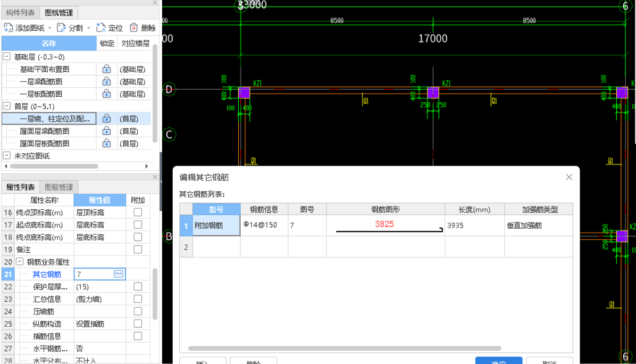
Task: Toggle lock for 一层板配筋图
Action: 107,94
